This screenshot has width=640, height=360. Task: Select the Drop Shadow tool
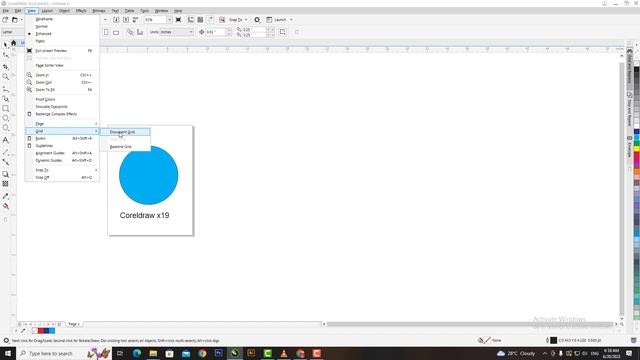pos(6,174)
